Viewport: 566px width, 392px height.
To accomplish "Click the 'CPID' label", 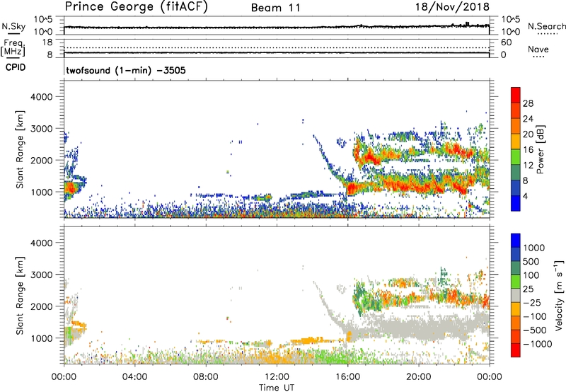I will coord(16,67).
